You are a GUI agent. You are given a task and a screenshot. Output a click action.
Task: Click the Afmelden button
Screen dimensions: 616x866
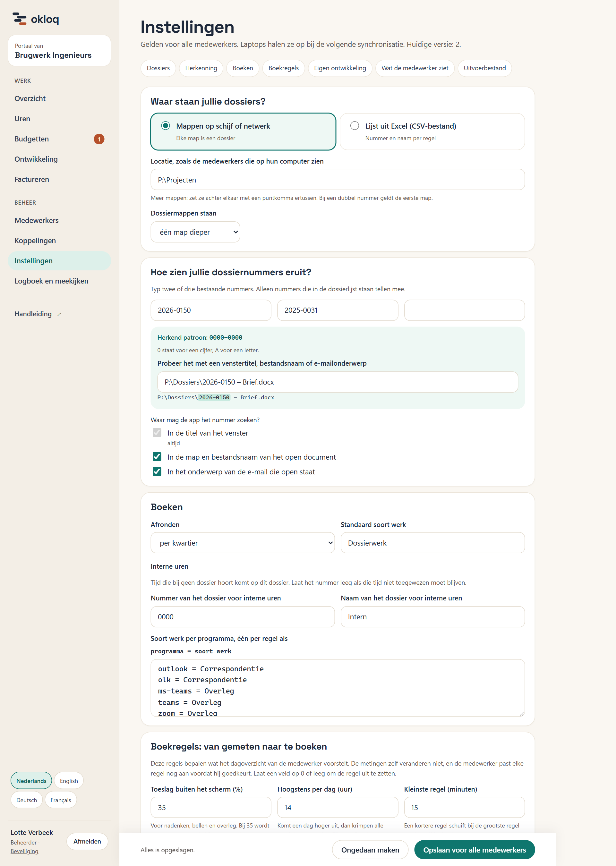(x=87, y=841)
